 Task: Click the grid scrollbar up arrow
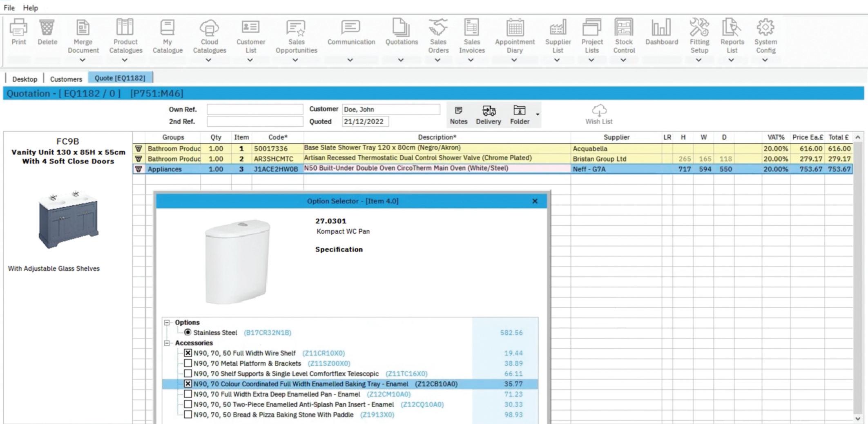[x=858, y=137]
